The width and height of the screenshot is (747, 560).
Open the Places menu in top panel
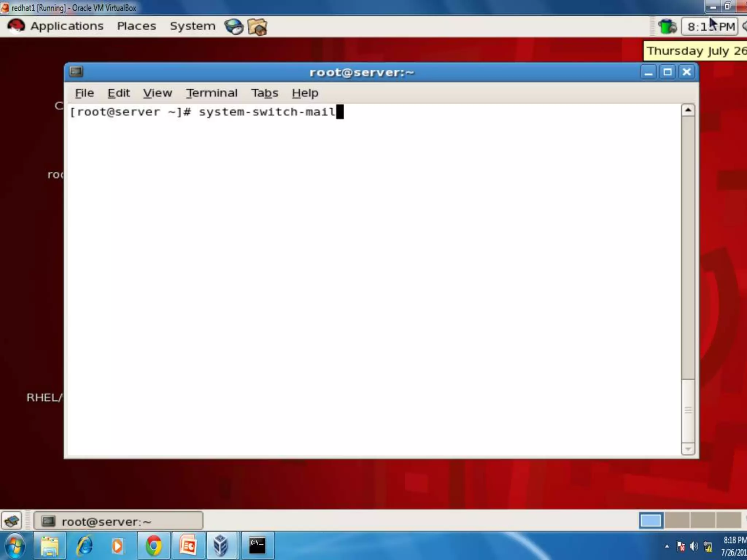tap(136, 26)
